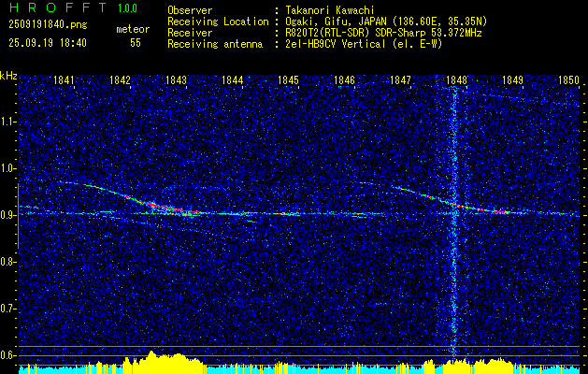Click the Receiving antenna field label

pyautogui.click(x=215, y=44)
